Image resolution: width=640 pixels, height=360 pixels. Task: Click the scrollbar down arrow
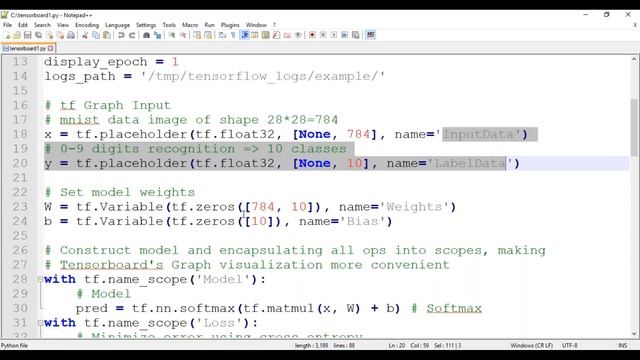(634, 334)
